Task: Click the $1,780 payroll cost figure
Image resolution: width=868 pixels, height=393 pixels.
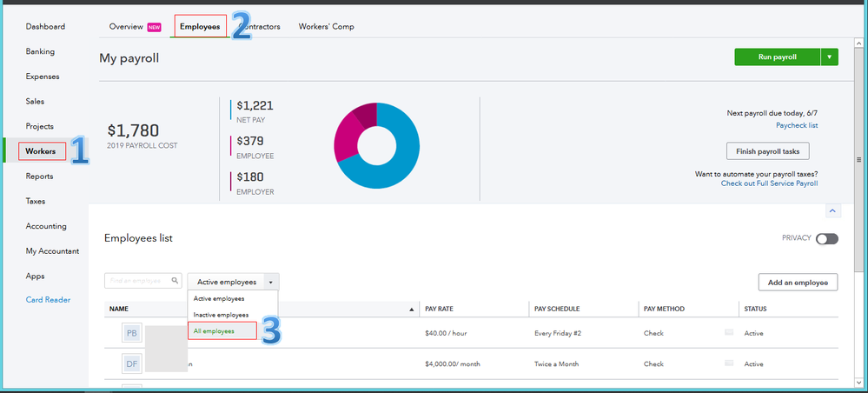Action: click(x=133, y=130)
